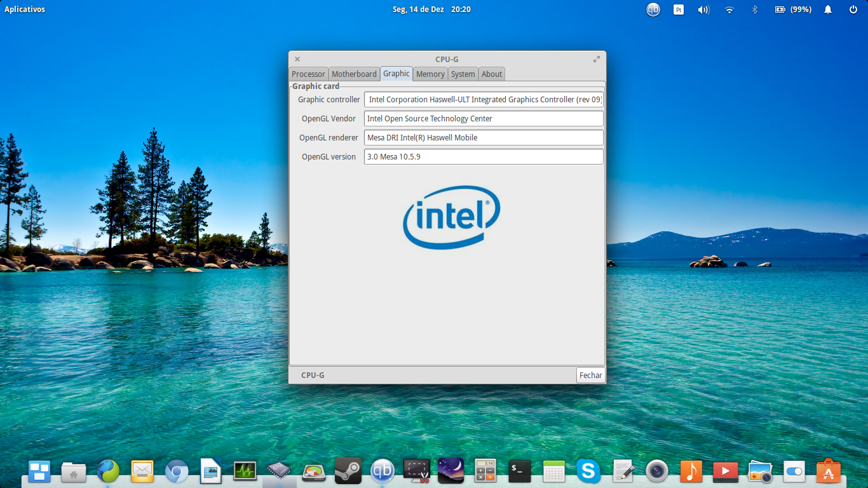
Task: Launch Steam from the dock
Action: [348, 471]
